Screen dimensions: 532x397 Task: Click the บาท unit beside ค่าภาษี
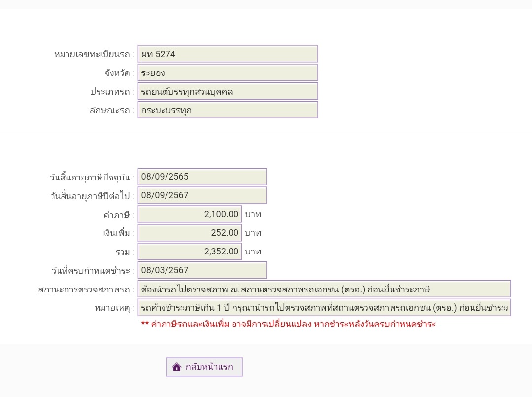(x=253, y=214)
